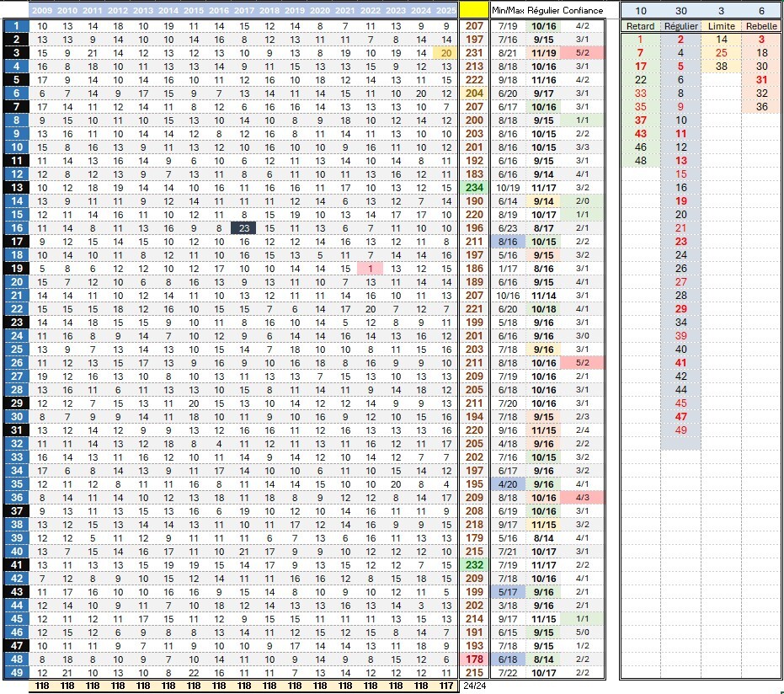Select the 2009 year column header
This screenshot has height=694, width=784.
click(x=42, y=10)
